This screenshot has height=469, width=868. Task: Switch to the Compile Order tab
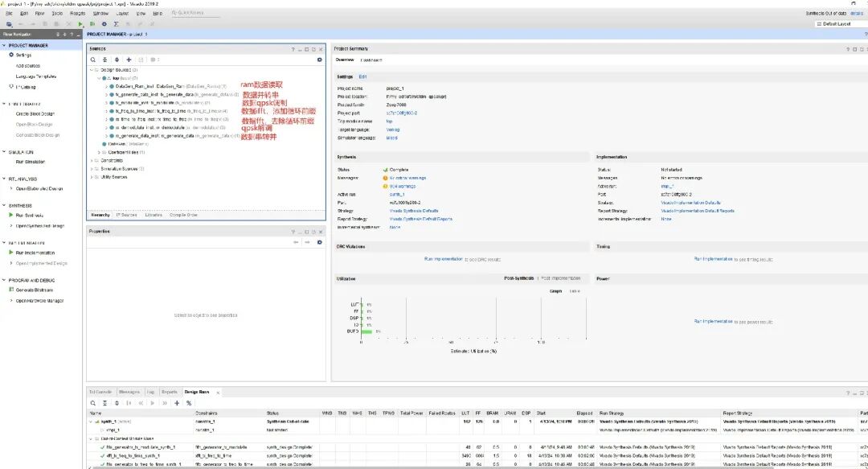(x=183, y=215)
